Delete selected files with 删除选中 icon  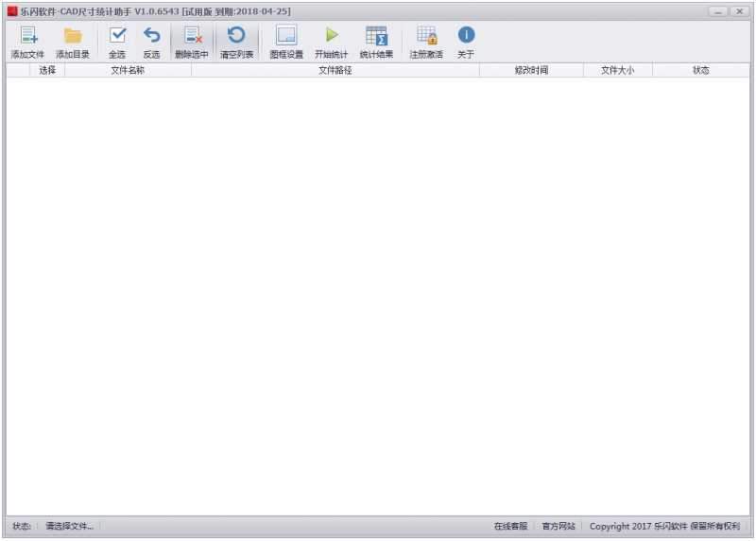coord(192,37)
